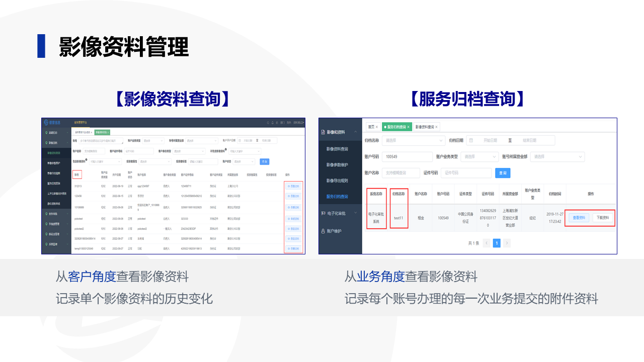Close the 影像资料查询 tab using X
The width and height of the screenshot is (644, 362).
tap(436, 127)
